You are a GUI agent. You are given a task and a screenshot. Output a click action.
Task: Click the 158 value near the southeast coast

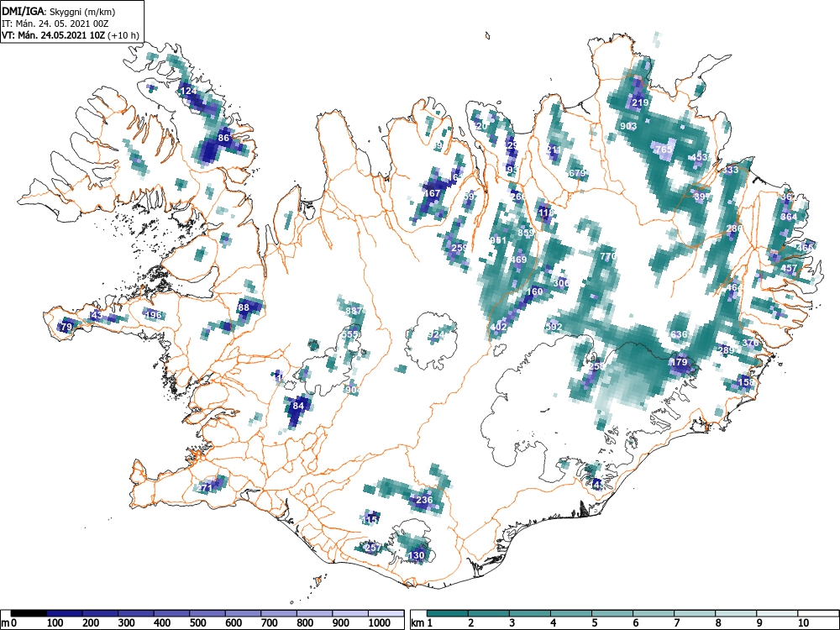tap(746, 382)
